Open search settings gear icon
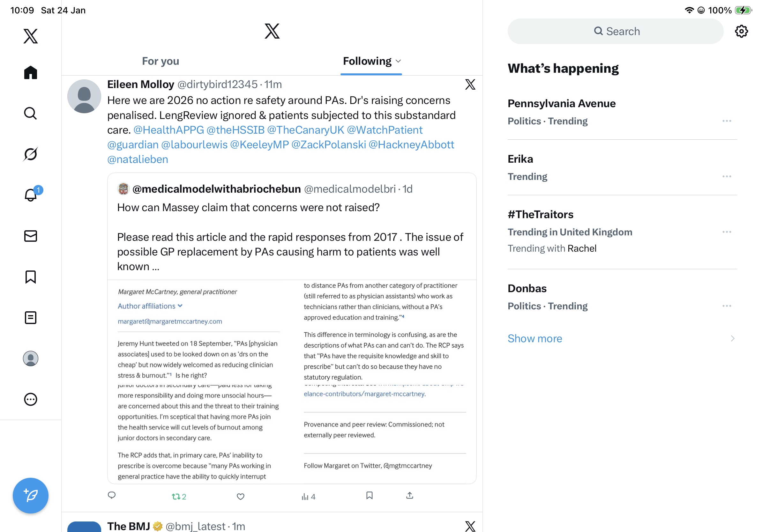762x532 pixels. (x=741, y=31)
